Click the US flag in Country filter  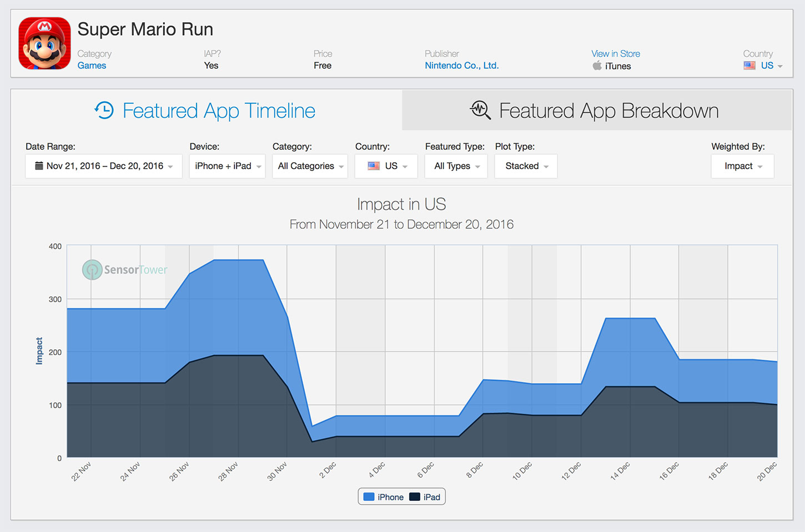(374, 165)
